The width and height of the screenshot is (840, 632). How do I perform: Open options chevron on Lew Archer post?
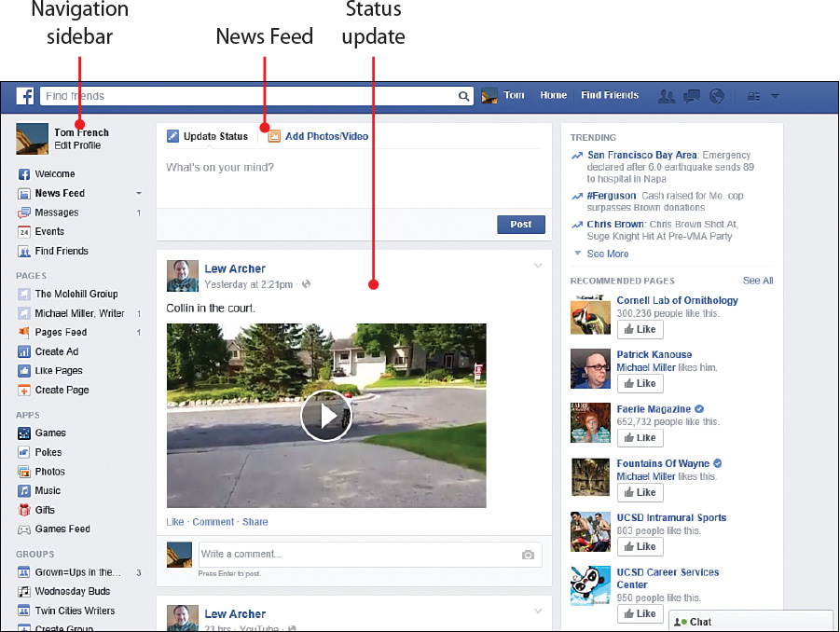(538, 267)
